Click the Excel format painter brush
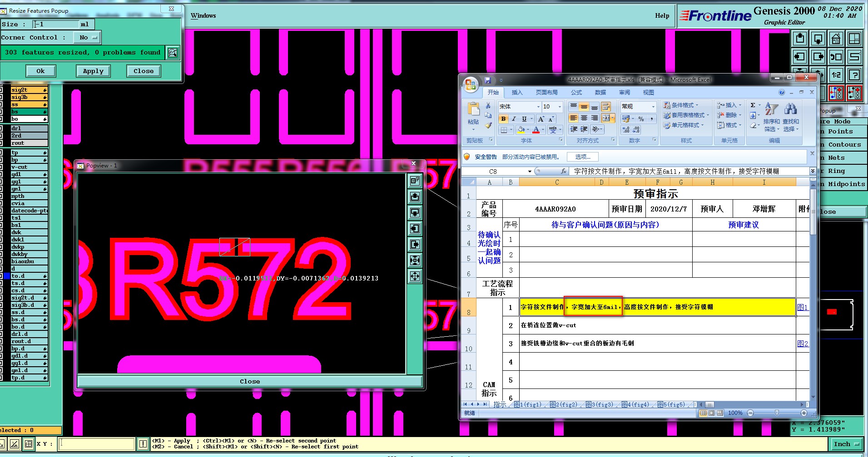Image resolution: width=868 pixels, height=457 pixels. 488,125
